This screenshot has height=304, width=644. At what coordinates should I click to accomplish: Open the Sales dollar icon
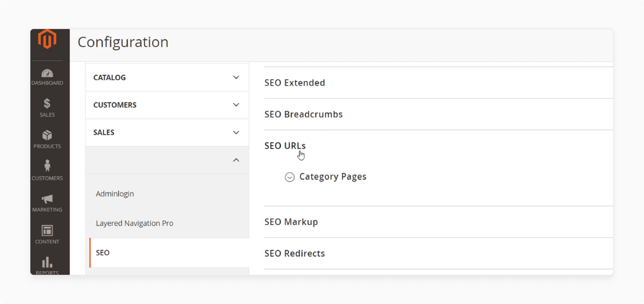point(47,104)
